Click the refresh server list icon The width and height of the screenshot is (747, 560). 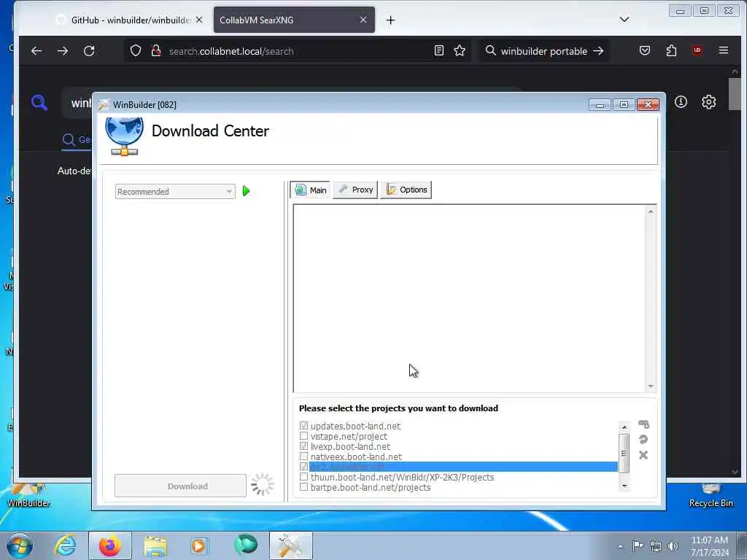pyautogui.click(x=643, y=440)
